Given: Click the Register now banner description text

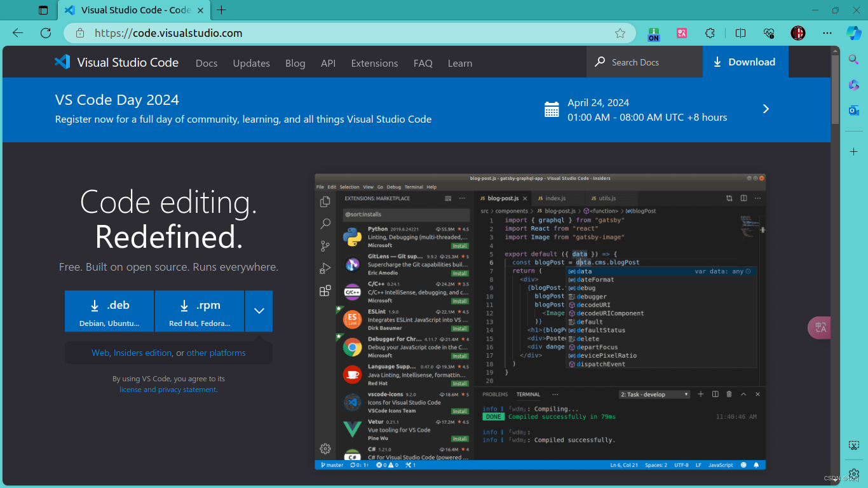Looking at the screenshot, I should click(243, 119).
